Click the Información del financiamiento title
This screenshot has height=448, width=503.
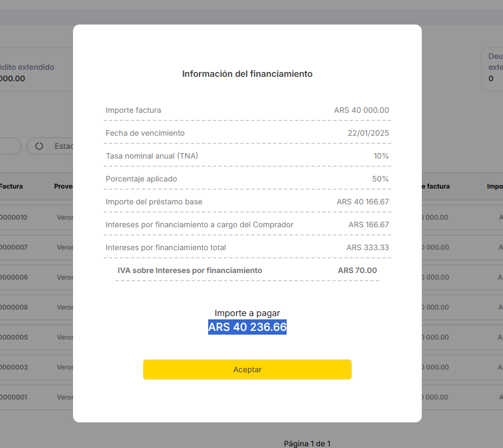247,74
